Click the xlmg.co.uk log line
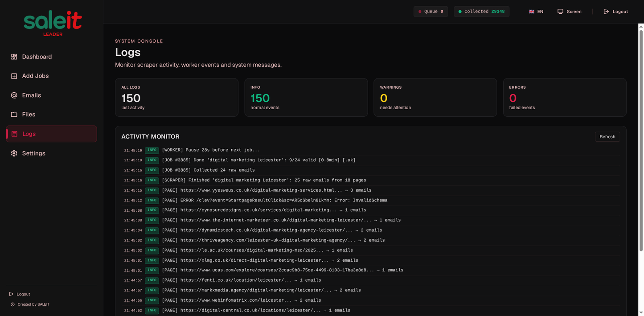Image resolution: width=644 pixels, height=316 pixels. point(371,260)
